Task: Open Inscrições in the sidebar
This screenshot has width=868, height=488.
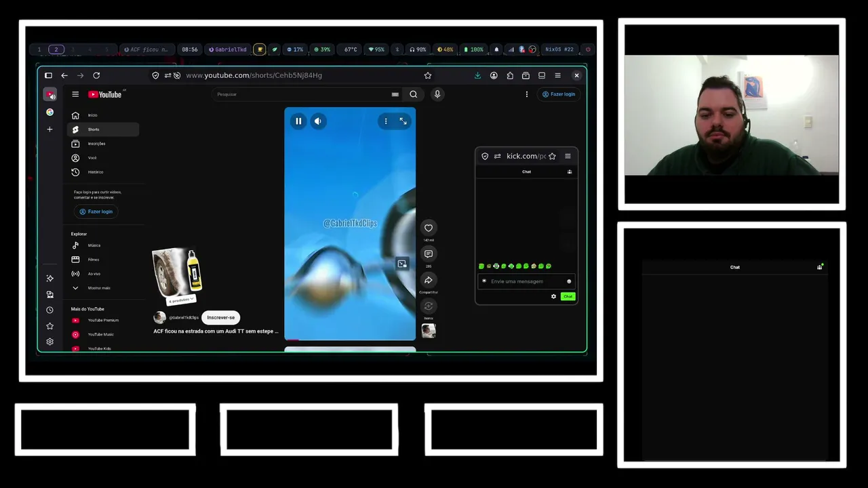Action: click(x=103, y=144)
